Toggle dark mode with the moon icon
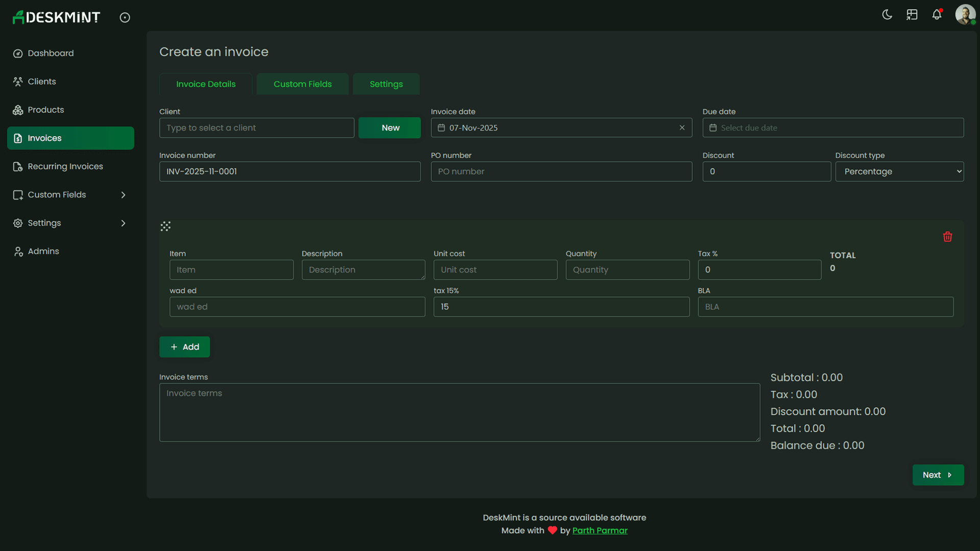This screenshot has height=551, width=980. [x=887, y=15]
